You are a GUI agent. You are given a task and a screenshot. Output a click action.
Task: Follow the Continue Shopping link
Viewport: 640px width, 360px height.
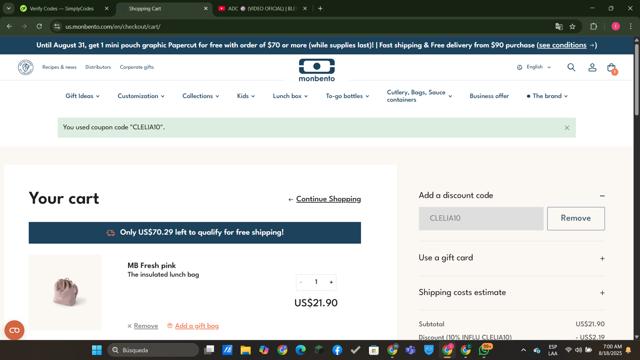point(328,199)
